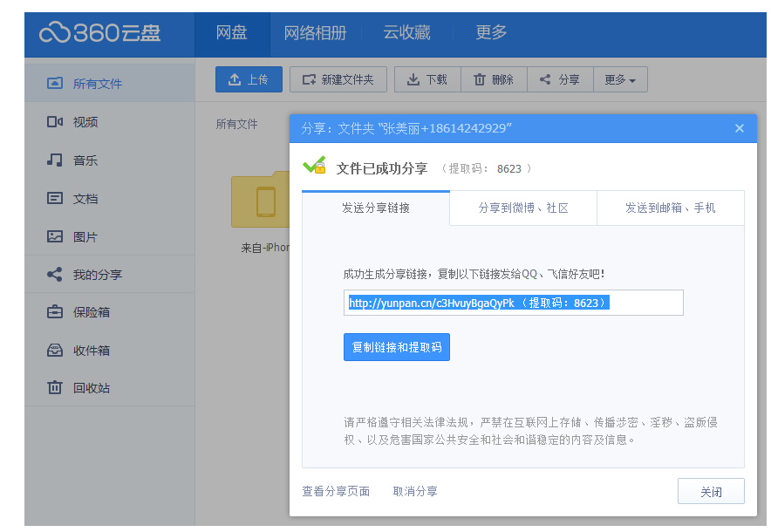Open the 收件箱 (Inbox)
Image resolution: width=771 pixels, height=532 pixels.
91,351
